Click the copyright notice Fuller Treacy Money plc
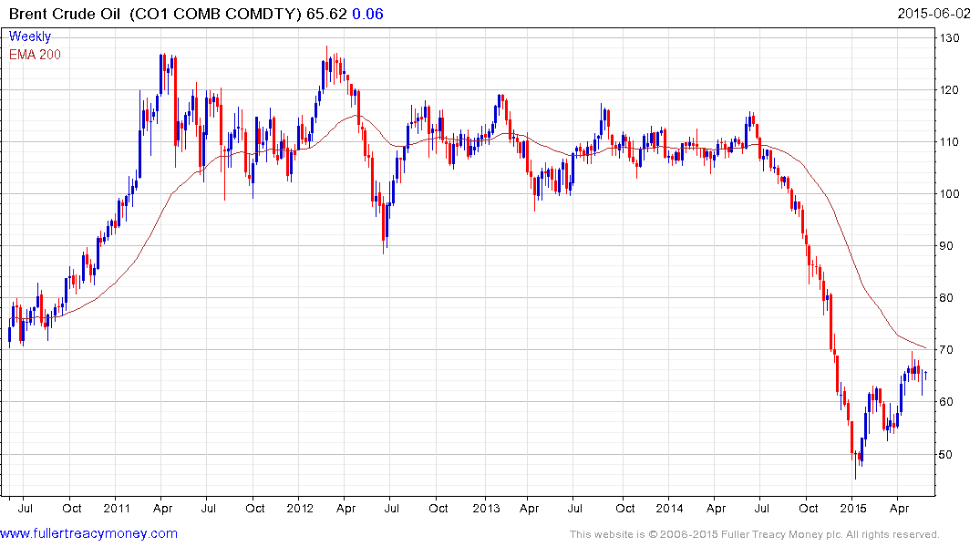Screen dimensions: 980x547 point(755,534)
